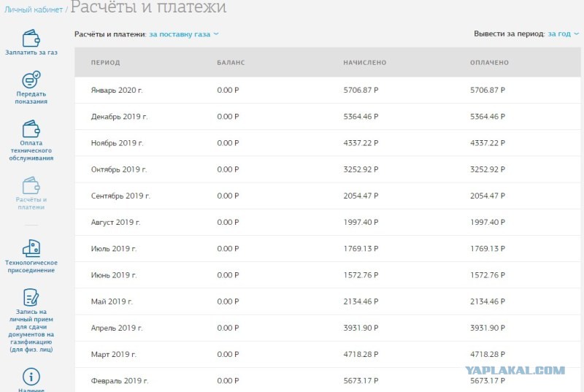
Task: Select the Май 2019 г. period cell
Action: pyautogui.click(x=112, y=301)
